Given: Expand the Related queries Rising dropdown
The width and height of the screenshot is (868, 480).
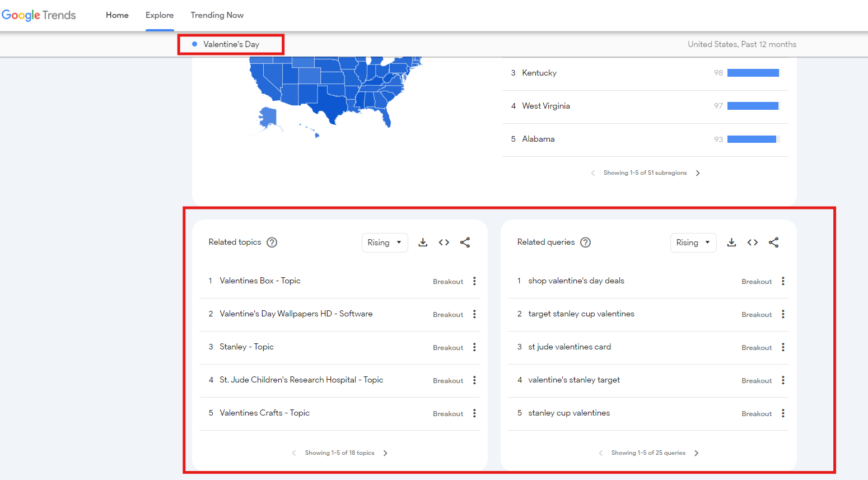Looking at the screenshot, I should click(x=693, y=243).
